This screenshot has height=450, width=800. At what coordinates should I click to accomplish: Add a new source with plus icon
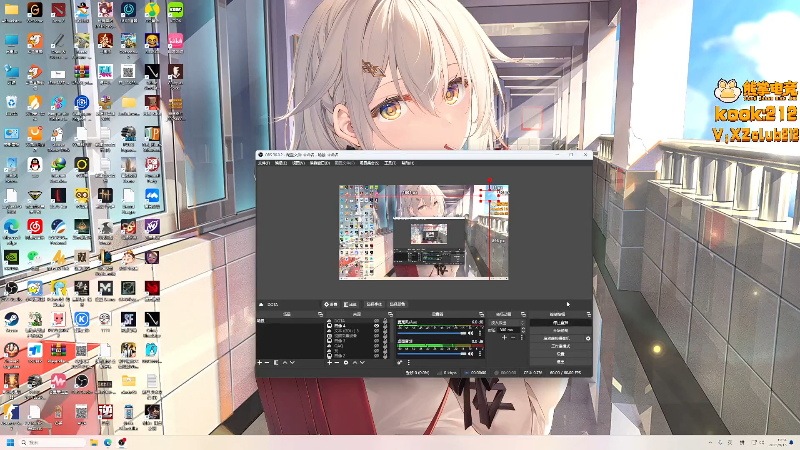pyautogui.click(x=330, y=363)
